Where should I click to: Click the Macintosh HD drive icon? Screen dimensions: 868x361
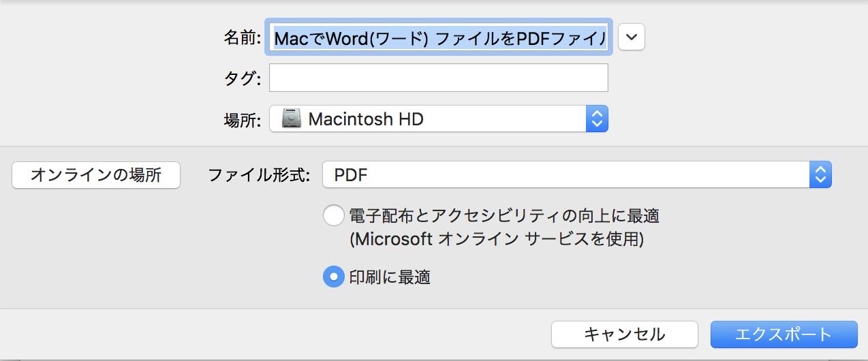point(292,119)
